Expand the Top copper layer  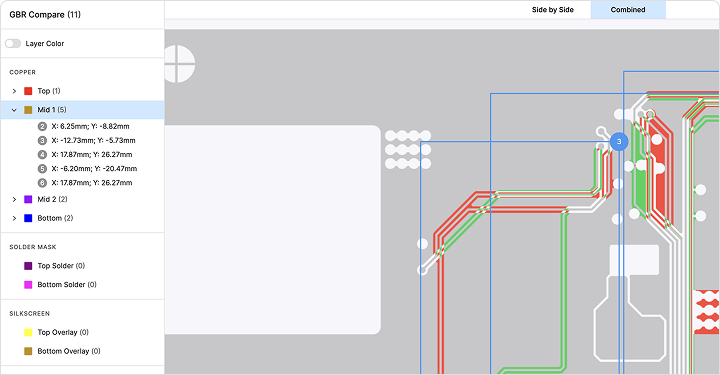point(14,91)
